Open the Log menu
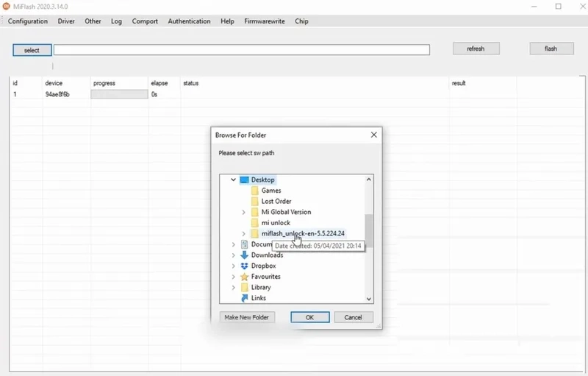This screenshot has width=588, height=376. tap(116, 21)
